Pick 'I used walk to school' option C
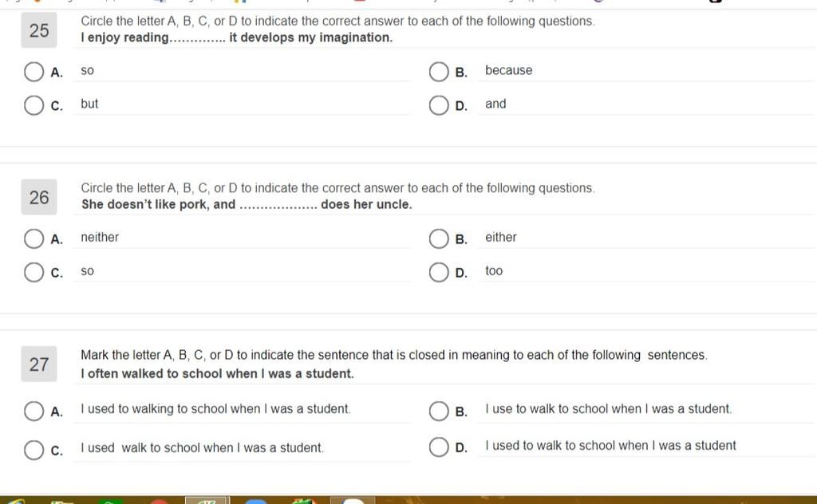Image resolution: width=817 pixels, height=504 pixels. coord(34,450)
